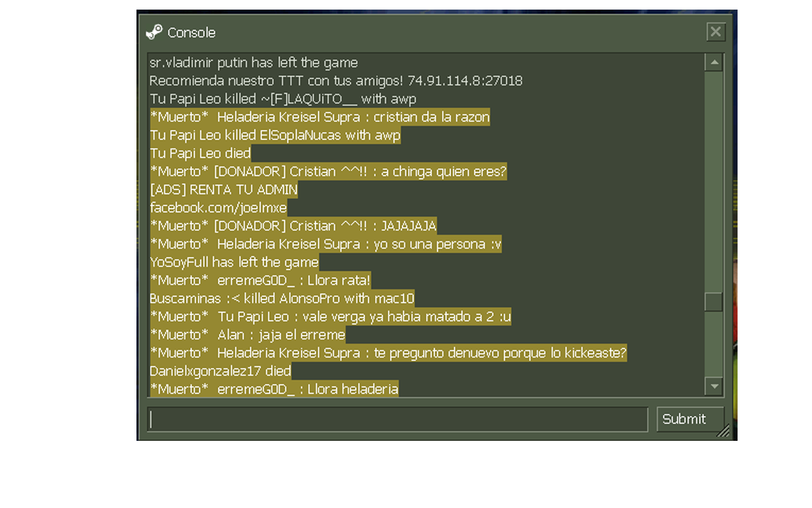The height and width of the screenshot is (508, 812).
Task: Click the TTT server address 74.91.114.8:27018
Action: (465, 81)
